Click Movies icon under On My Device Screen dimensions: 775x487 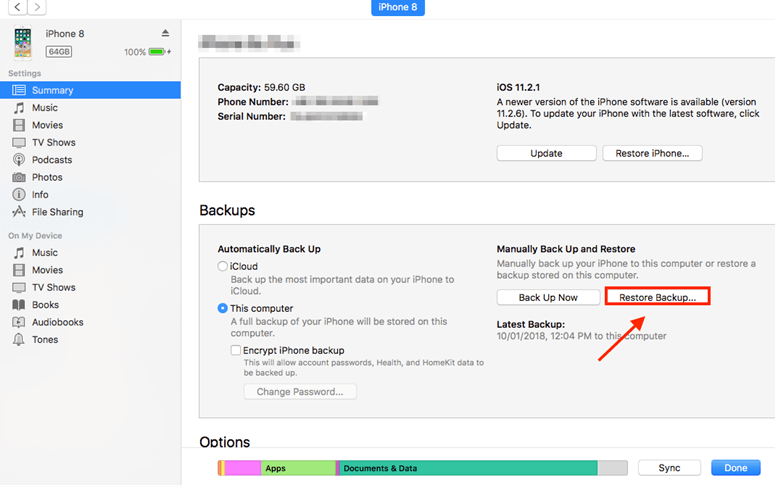(19, 270)
